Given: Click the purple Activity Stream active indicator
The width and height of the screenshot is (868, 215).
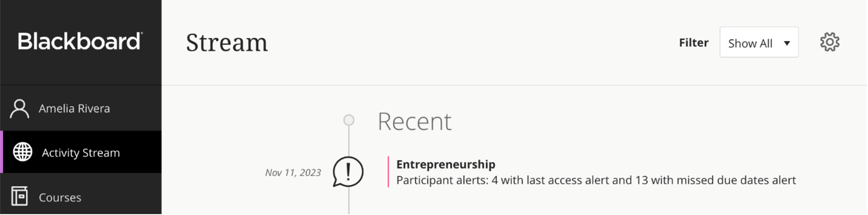Looking at the screenshot, I should pos(2,152).
